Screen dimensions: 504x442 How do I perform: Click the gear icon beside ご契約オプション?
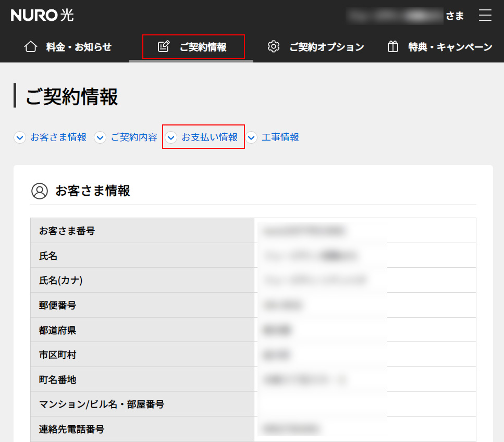(274, 47)
